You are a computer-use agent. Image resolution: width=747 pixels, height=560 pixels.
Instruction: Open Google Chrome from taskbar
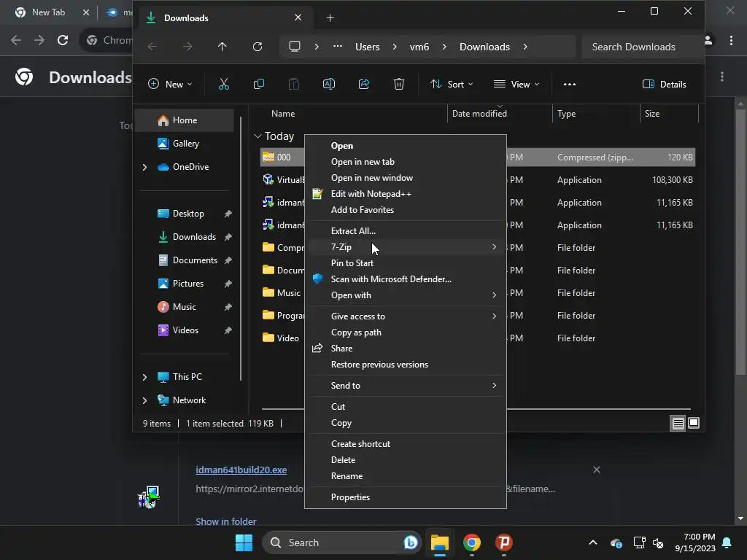pyautogui.click(x=472, y=542)
